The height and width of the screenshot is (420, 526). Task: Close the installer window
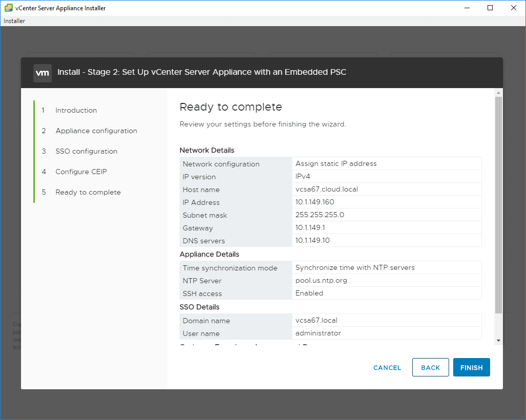tap(514, 8)
